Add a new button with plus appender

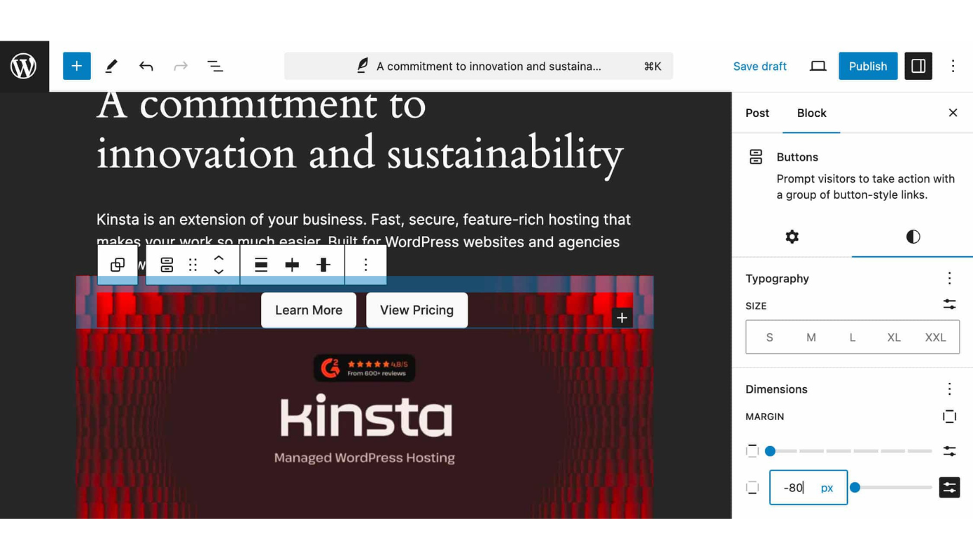coord(622,318)
